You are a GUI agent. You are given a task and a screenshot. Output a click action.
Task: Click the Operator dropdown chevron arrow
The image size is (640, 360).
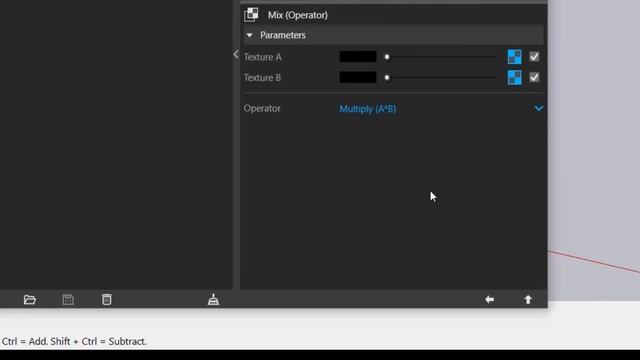pyautogui.click(x=538, y=109)
